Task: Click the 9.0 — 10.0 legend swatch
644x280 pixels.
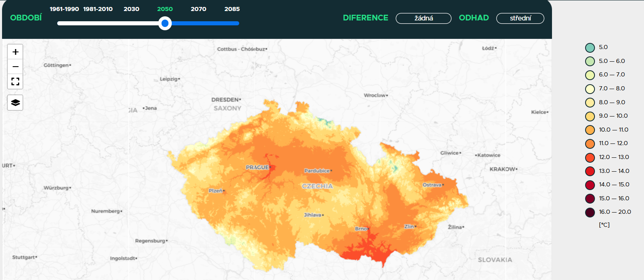Action: pyautogui.click(x=590, y=116)
